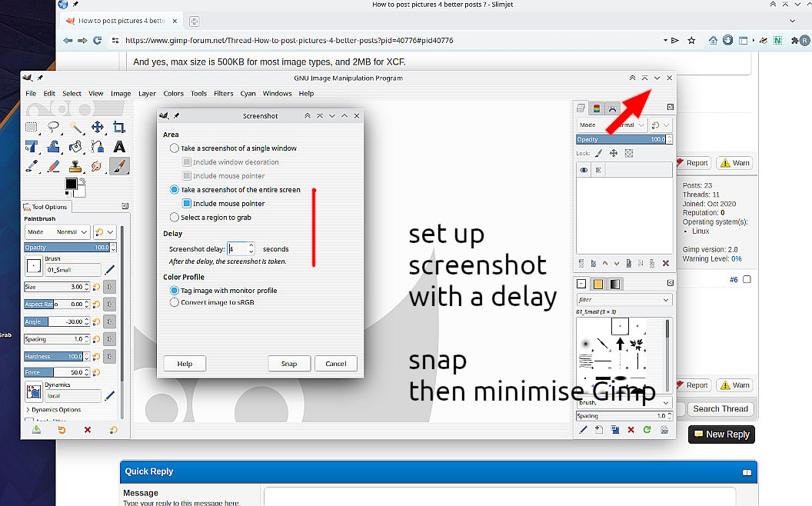This screenshot has width=812, height=506.
Task: Click the lock alpha channel icon in Layers
Action: pos(629,153)
